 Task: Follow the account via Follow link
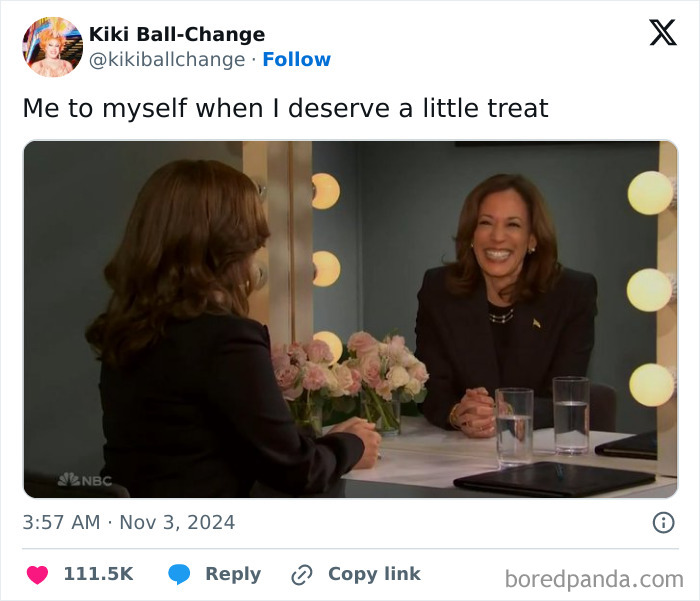coord(296,60)
